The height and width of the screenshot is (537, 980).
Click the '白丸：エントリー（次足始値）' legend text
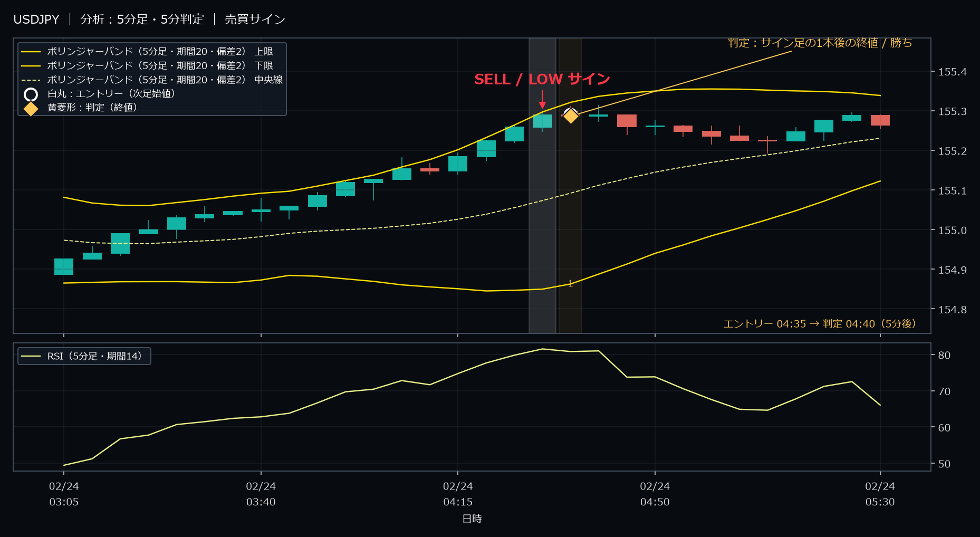coord(111,94)
